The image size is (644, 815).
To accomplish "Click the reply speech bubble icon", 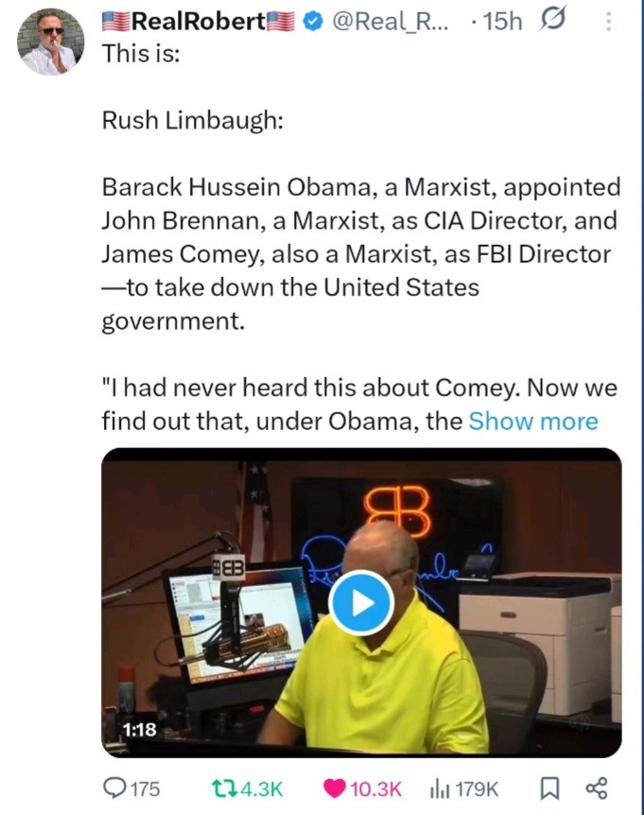I will coord(113,789).
